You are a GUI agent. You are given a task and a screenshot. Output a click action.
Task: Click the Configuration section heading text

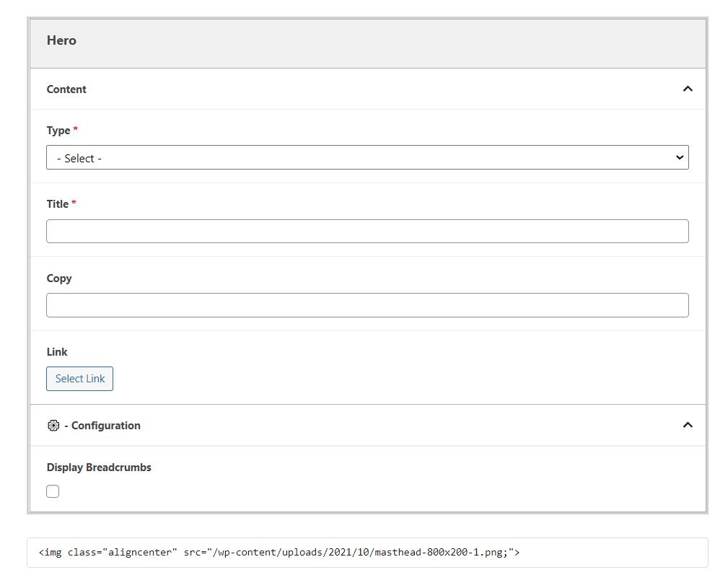(x=105, y=426)
